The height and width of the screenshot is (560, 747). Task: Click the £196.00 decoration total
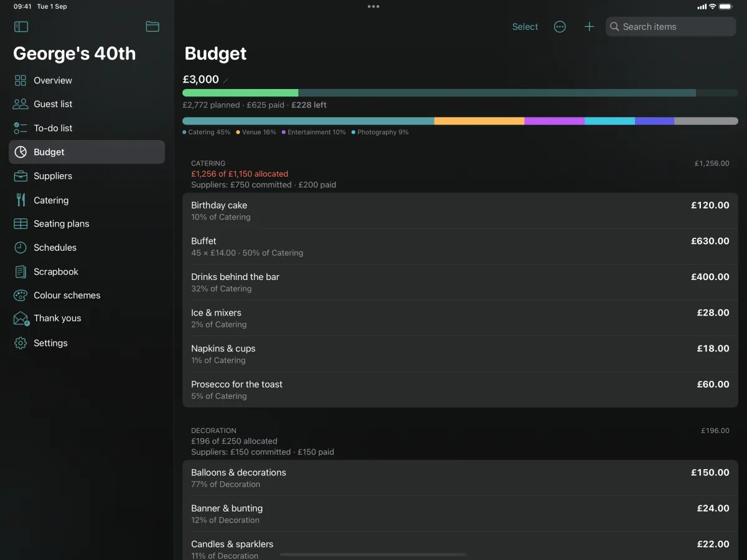tap(715, 431)
